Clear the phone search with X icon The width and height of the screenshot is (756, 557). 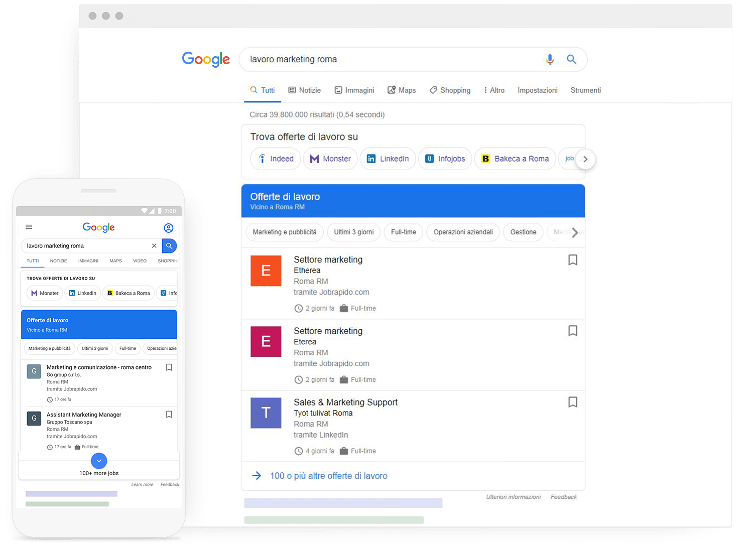point(154,246)
